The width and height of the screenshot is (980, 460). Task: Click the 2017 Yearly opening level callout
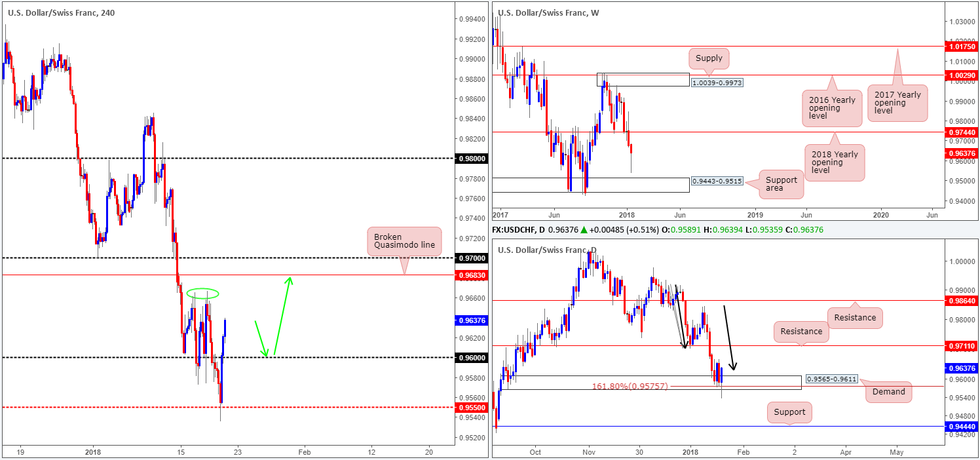tap(898, 103)
